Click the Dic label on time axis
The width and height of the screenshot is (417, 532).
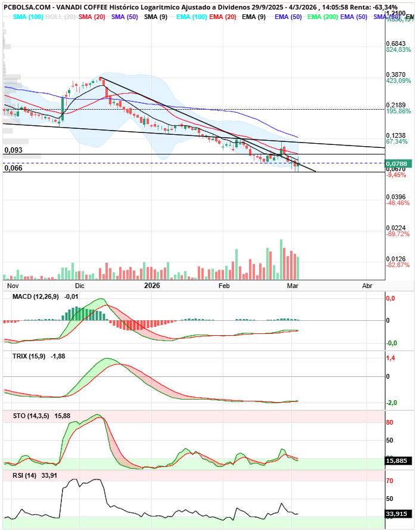pyautogui.click(x=80, y=286)
